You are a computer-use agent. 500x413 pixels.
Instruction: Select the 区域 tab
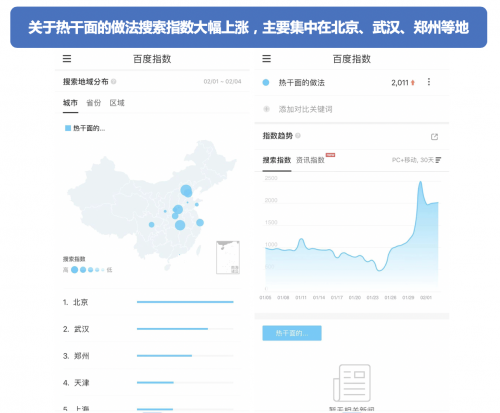pos(117,103)
